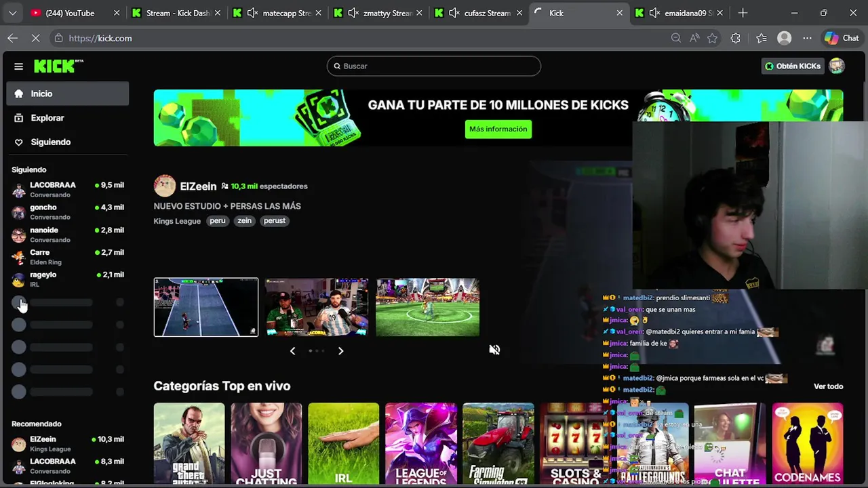This screenshot has width=868, height=488.
Task: Open Grand Theft Auto category card
Action: pos(189,444)
